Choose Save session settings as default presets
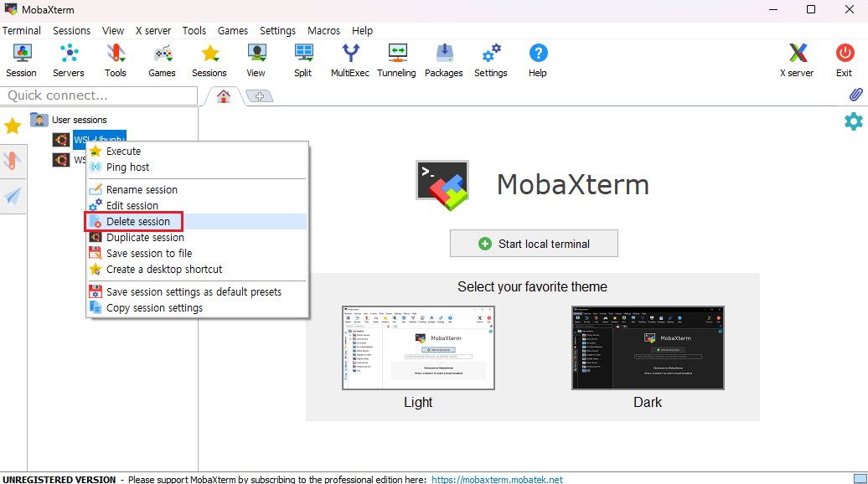The width and height of the screenshot is (868, 484). (x=197, y=291)
